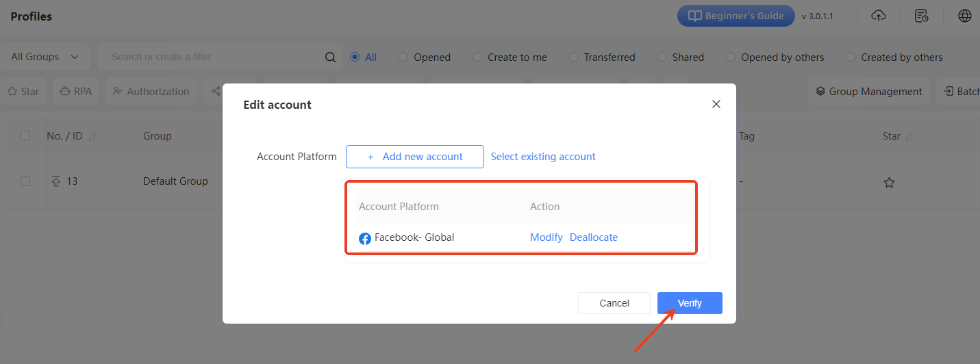
Task: Open the task log icon in header
Action: coord(922,16)
